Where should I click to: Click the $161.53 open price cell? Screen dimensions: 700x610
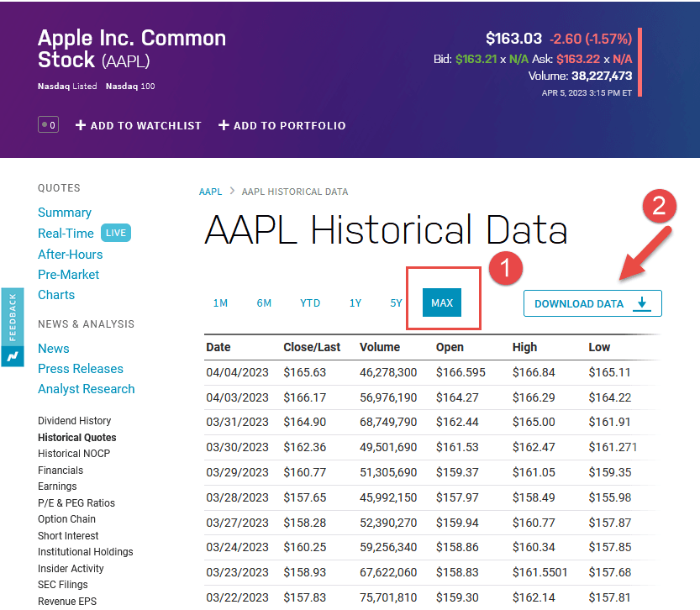(457, 447)
